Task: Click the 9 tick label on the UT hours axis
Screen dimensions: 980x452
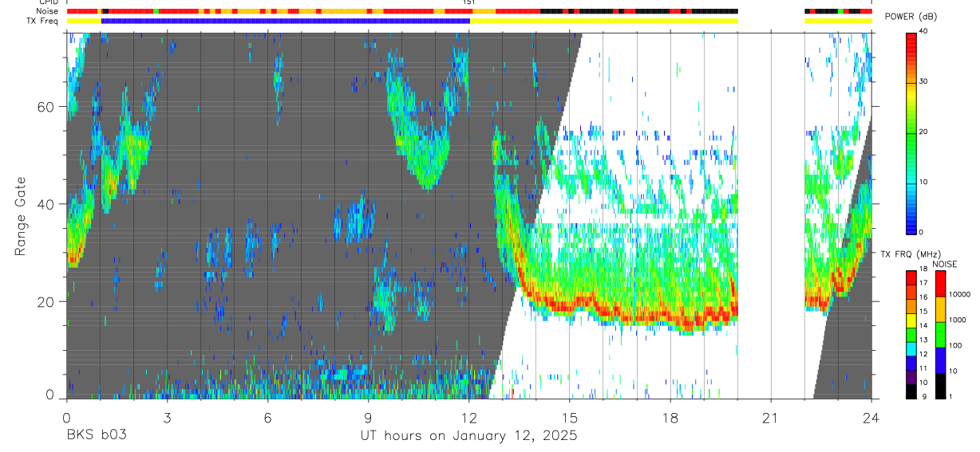Action: [x=368, y=416]
